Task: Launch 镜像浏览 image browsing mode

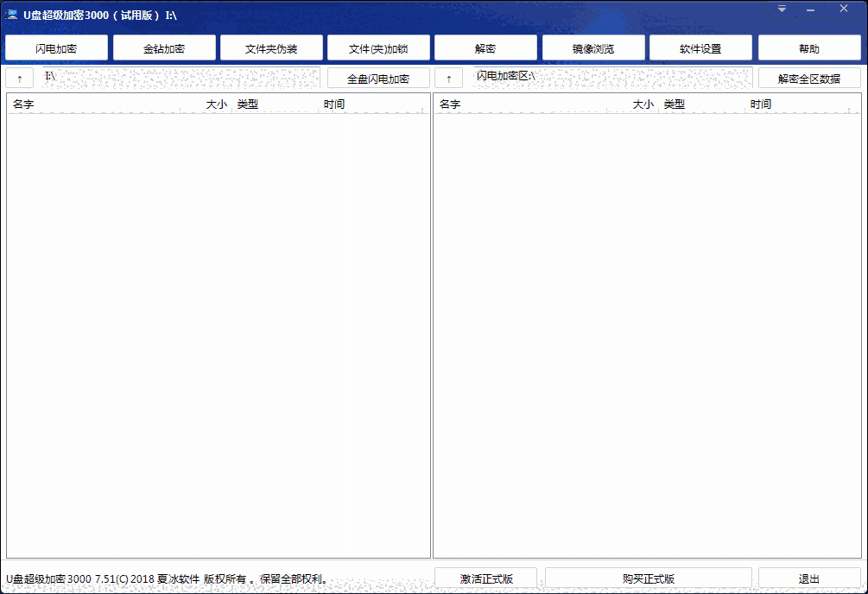Action: (x=592, y=47)
